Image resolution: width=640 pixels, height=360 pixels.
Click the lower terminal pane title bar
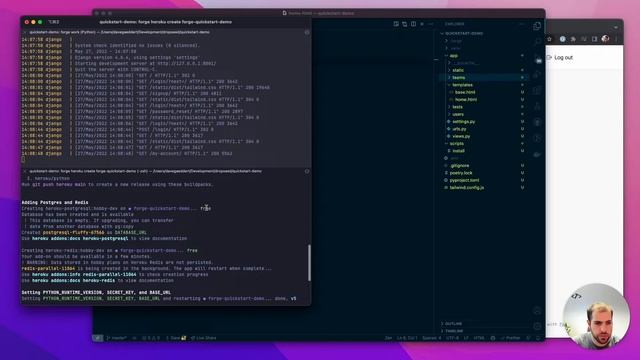pos(166,171)
